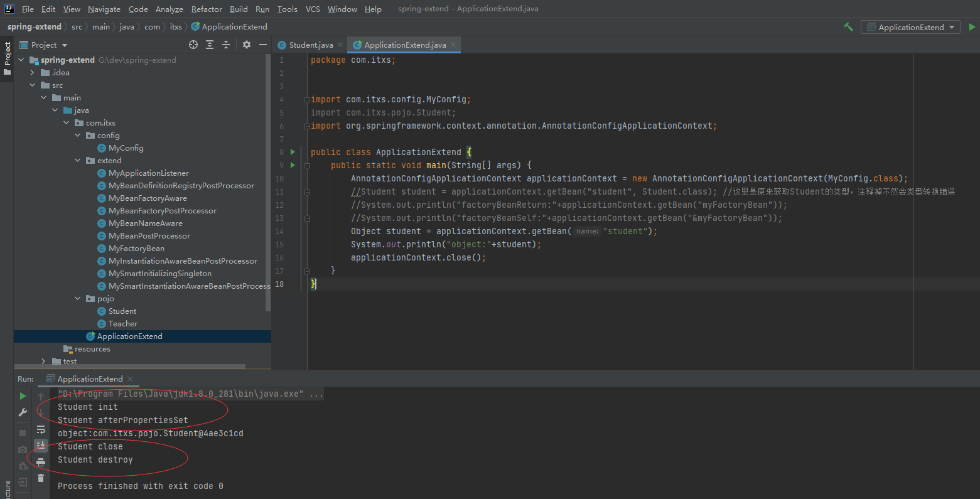Click the run gutter arrow beside main method

293,165
